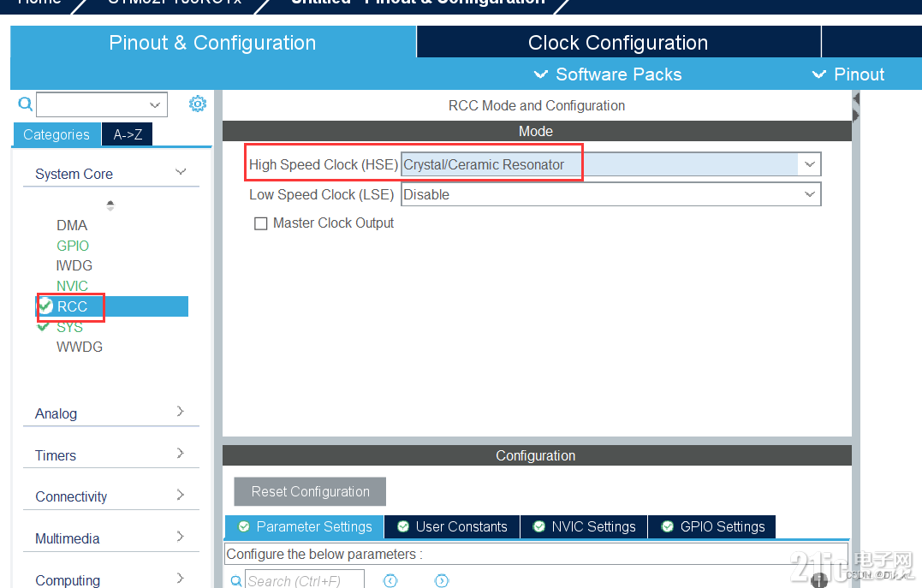Click the Search (Ctrl+F) parameter field

pyautogui.click(x=304, y=581)
